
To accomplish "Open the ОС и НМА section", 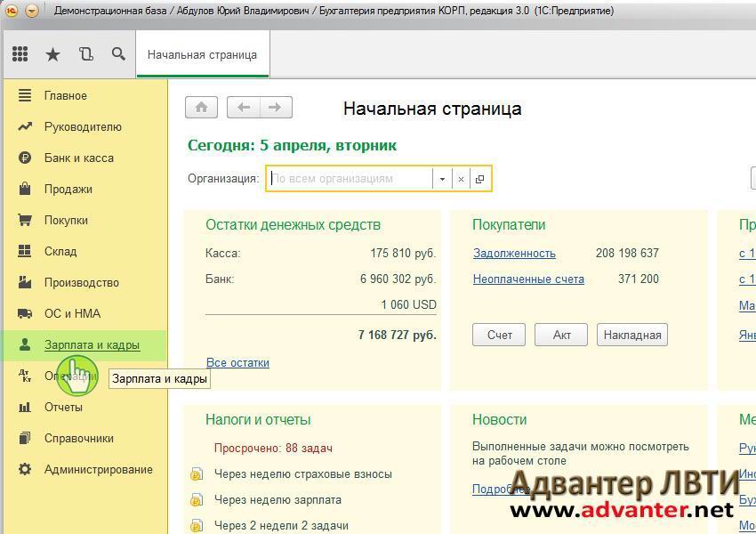I will 72,313.
